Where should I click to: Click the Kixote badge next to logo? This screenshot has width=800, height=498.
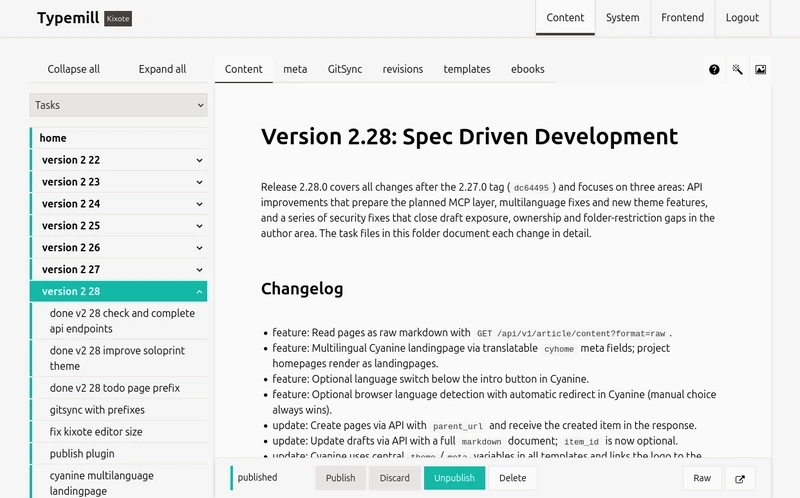point(118,18)
